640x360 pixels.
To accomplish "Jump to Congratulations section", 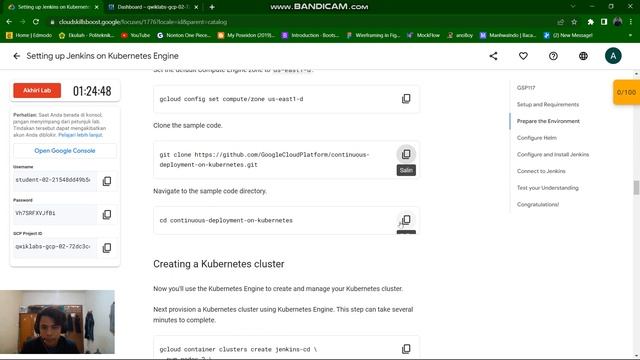I will point(538,204).
